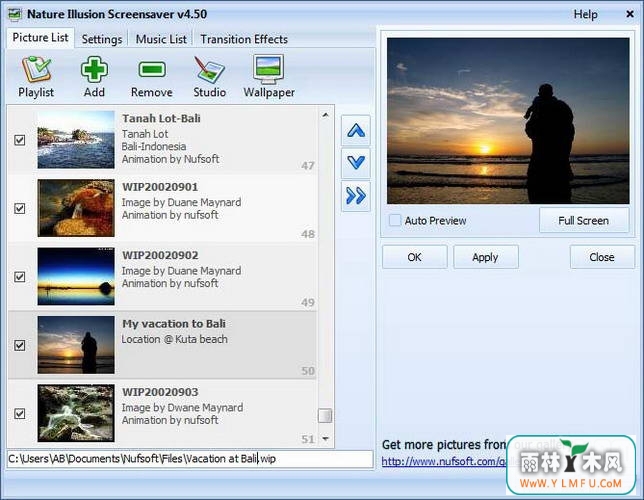Screen dimensions: 644x500
Task: Click the green Add plus icon
Action: [x=94, y=69]
